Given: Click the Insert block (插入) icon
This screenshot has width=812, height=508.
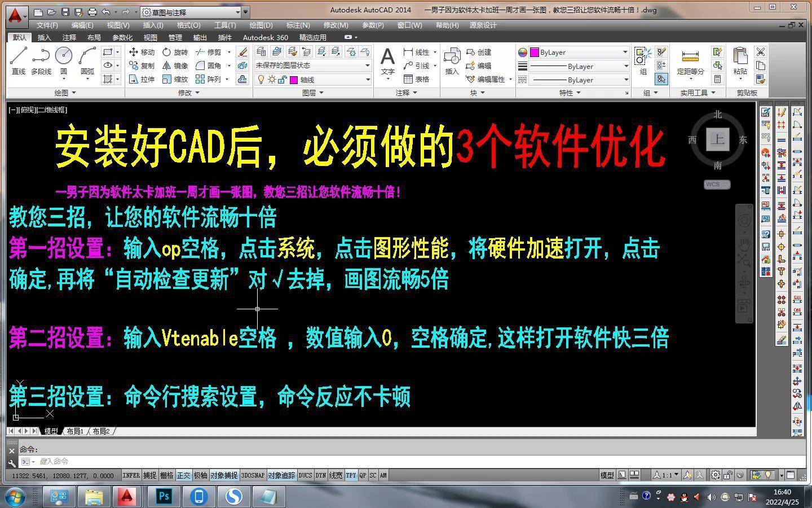Looking at the screenshot, I should tap(452, 61).
